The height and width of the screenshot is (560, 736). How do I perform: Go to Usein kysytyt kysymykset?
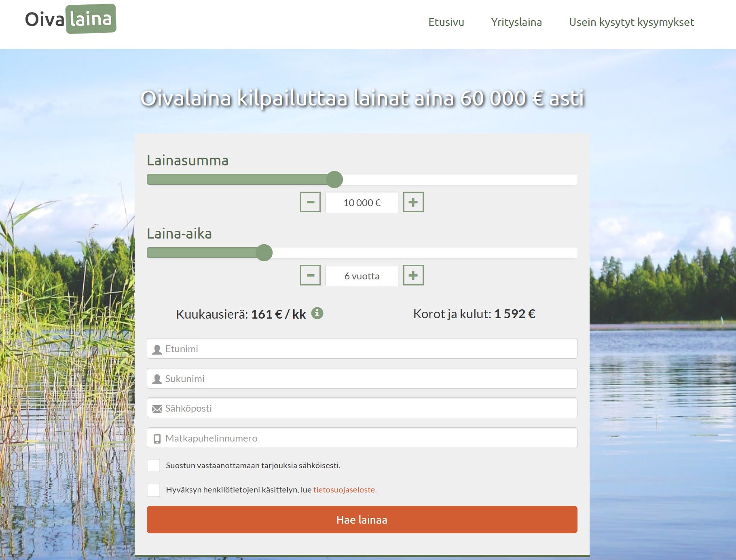pyautogui.click(x=631, y=22)
